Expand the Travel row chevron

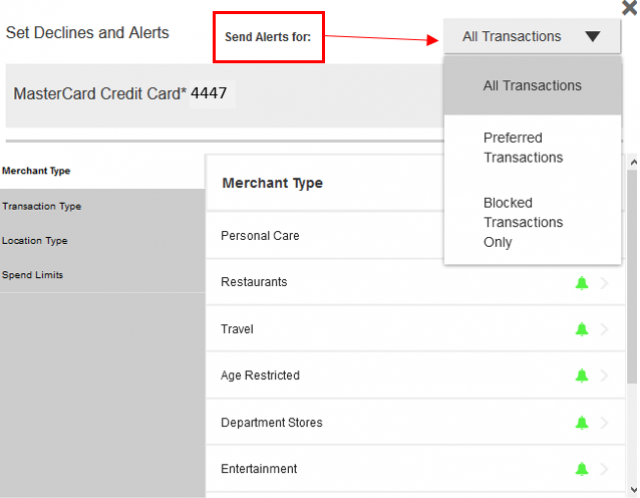[x=604, y=329]
